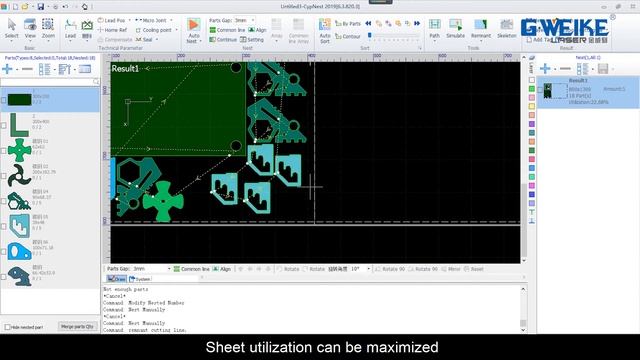Select the light-blue rounded part thumbnail
Image resolution: width=640 pixels, height=360 pixels.
(x=19, y=251)
